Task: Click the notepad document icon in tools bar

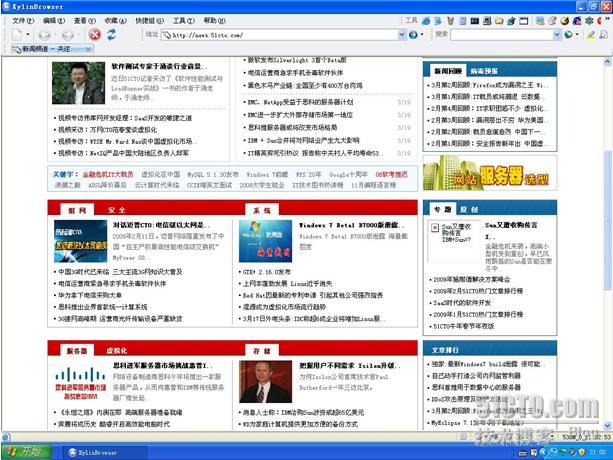Action: [x=462, y=21]
